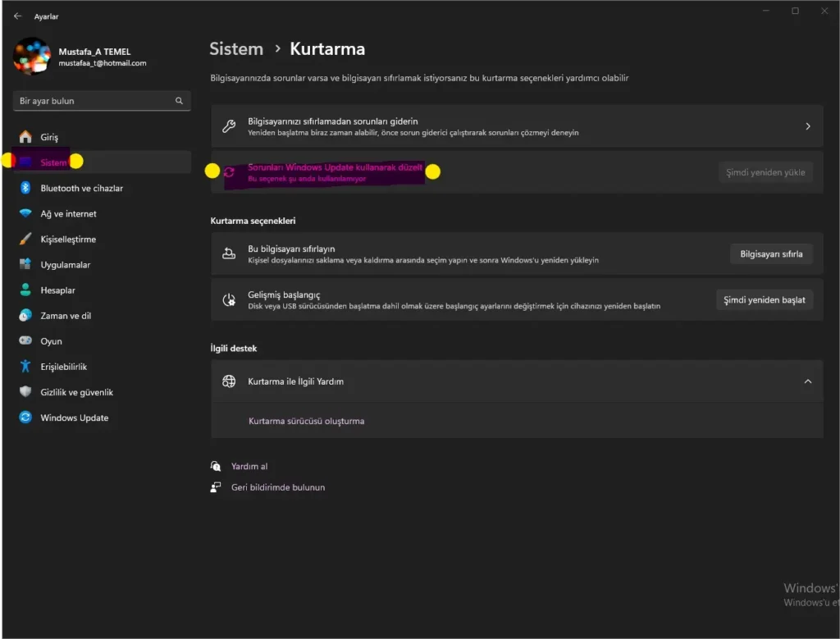
Task: Click the Erişilebilirlik accessibility icon
Action: point(25,366)
